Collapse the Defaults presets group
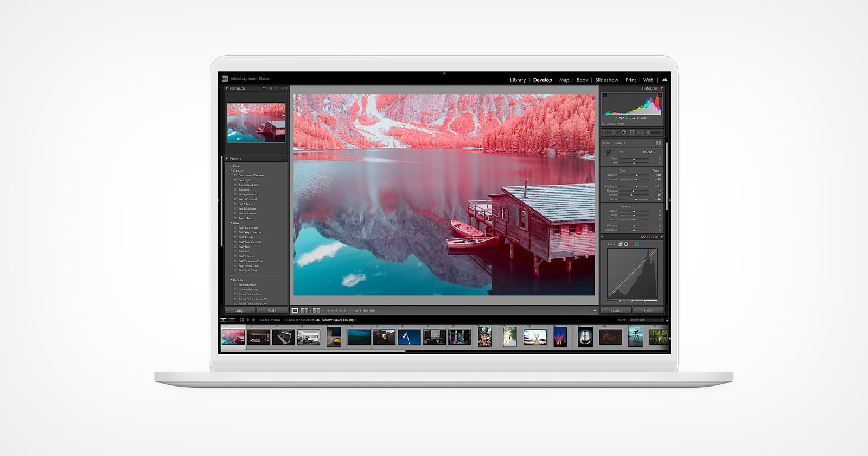The width and height of the screenshot is (868, 456). click(231, 280)
